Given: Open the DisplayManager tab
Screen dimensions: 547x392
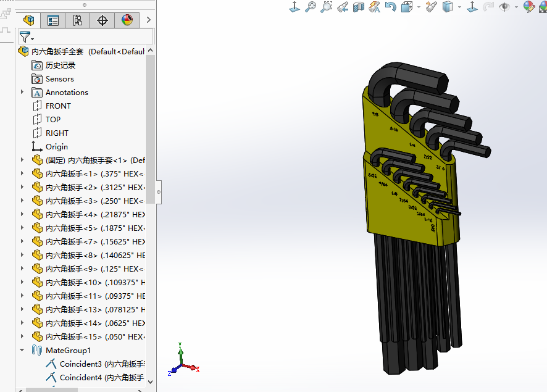Looking at the screenshot, I should [x=127, y=20].
